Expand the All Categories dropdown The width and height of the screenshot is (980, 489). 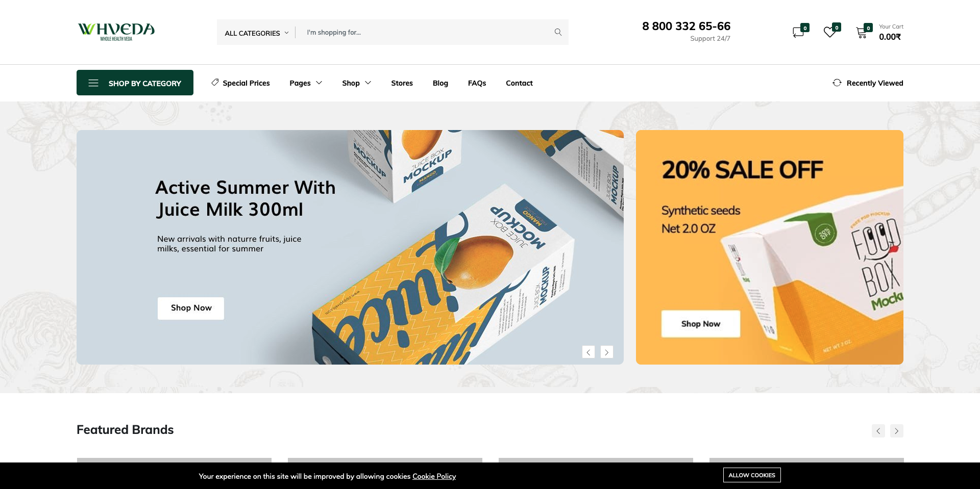tap(257, 33)
